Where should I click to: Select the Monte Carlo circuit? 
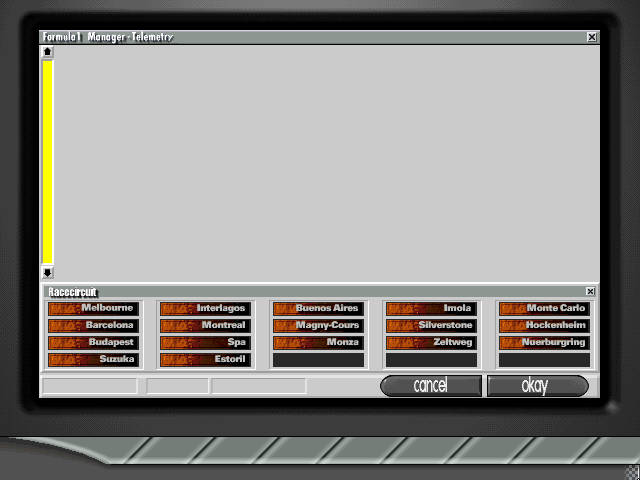(x=544, y=309)
